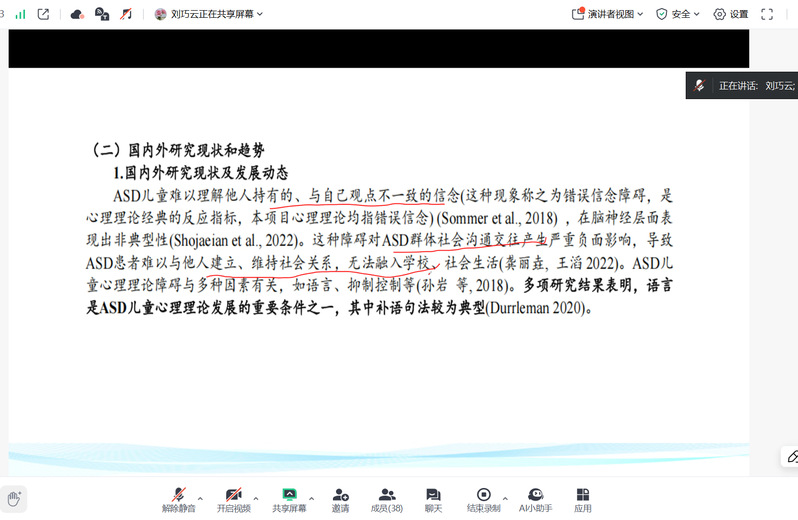Image resolution: width=798 pixels, height=520 pixels.
Task: Open the 邀请 invite icon
Action: (341, 499)
